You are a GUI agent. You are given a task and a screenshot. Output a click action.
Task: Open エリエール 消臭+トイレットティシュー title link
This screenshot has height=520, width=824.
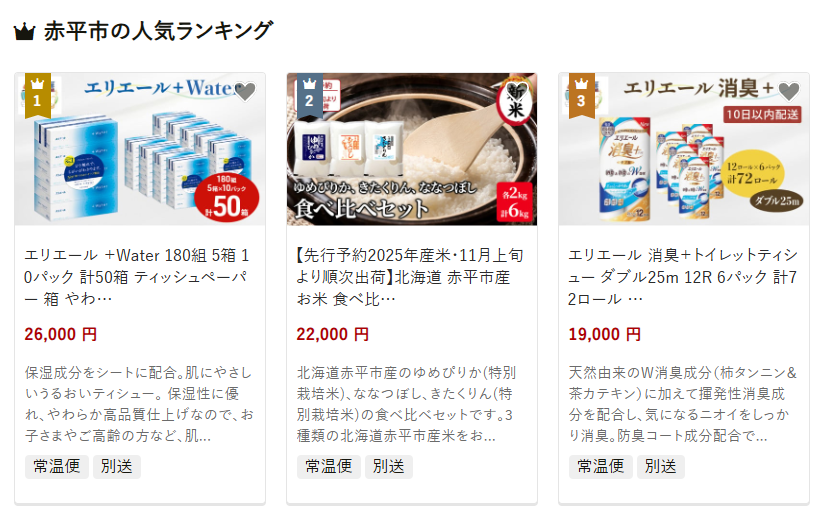683,277
